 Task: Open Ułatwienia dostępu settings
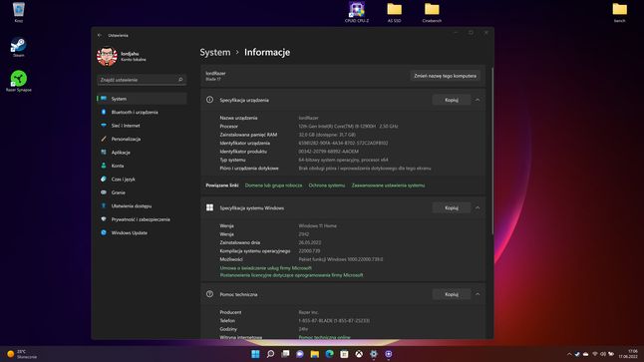coord(142,205)
